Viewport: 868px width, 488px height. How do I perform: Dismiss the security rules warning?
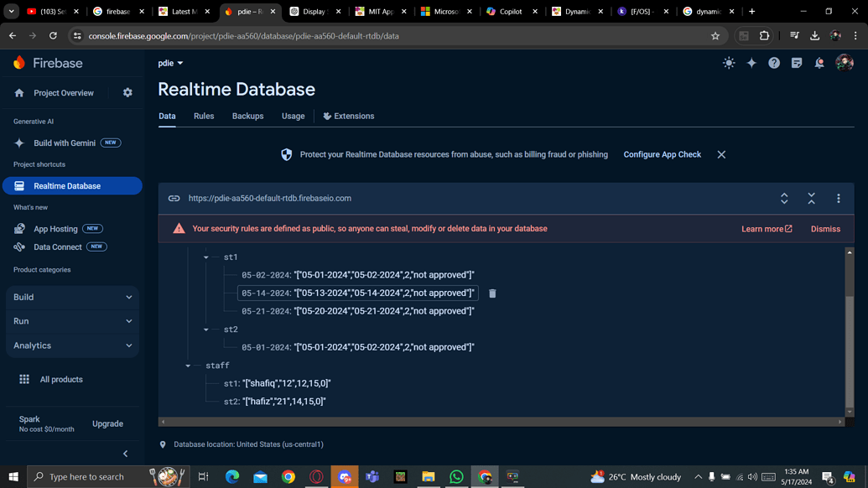[x=824, y=228]
